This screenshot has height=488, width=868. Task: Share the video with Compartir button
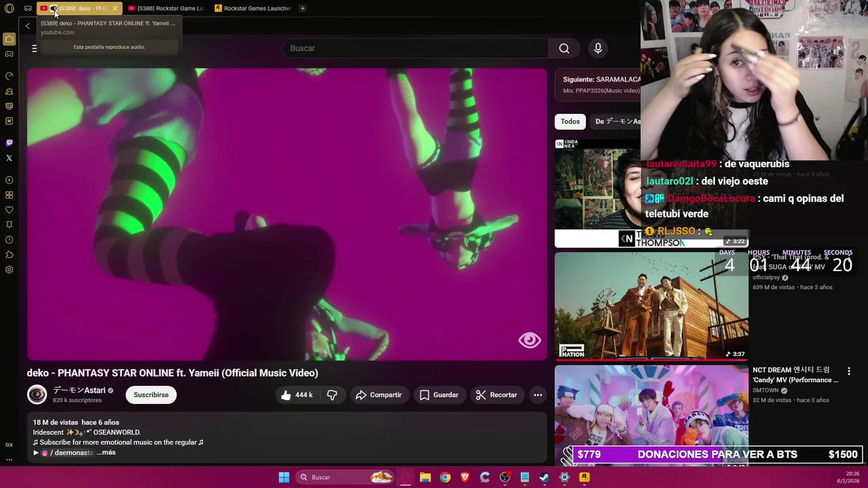coord(378,394)
